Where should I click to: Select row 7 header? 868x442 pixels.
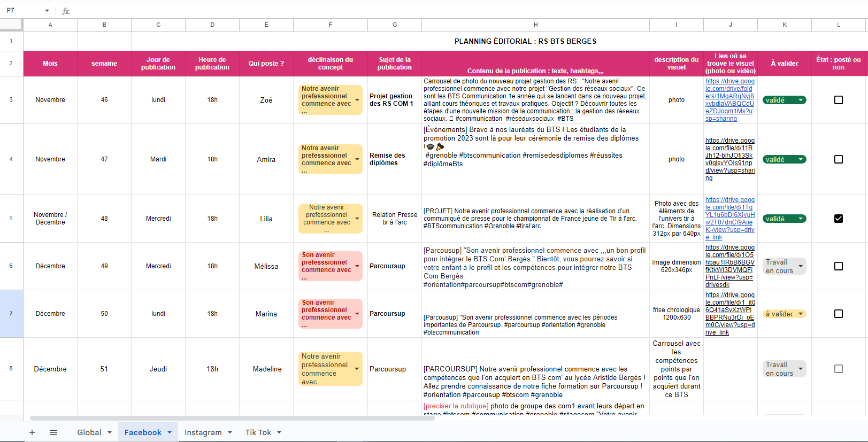(x=11, y=314)
